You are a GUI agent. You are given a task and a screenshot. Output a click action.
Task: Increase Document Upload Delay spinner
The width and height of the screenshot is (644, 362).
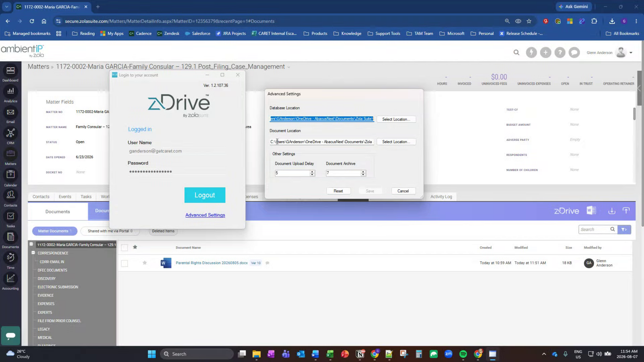point(312,172)
